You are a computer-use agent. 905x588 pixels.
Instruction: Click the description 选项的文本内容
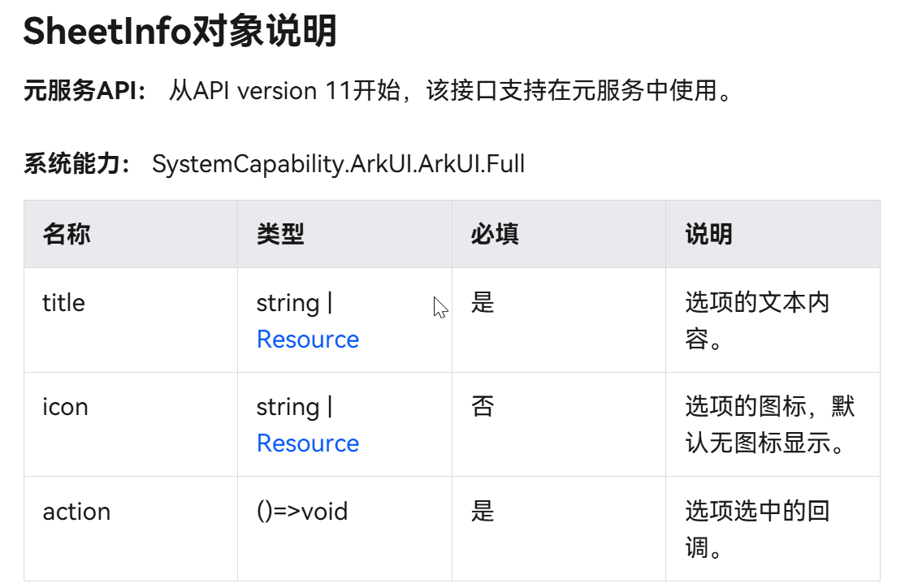point(756,321)
